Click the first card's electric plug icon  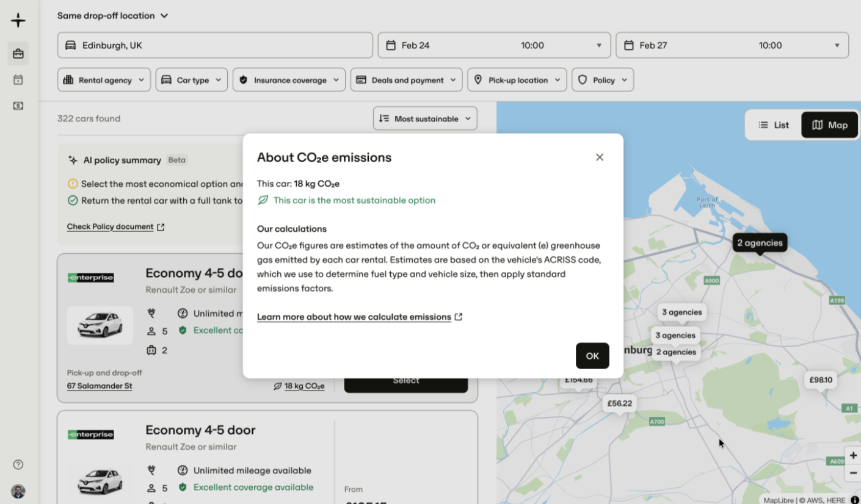(151, 314)
